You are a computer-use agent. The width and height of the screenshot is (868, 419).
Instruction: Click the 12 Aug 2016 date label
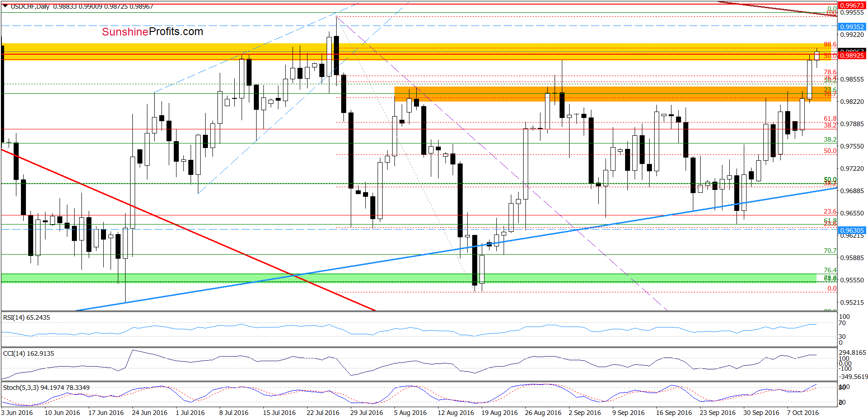(456, 413)
